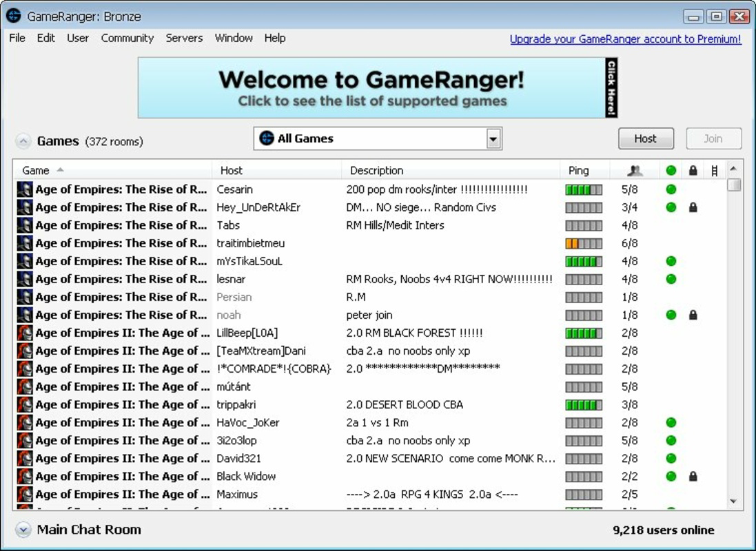Click ping bar in LillBeep[L0A] row
Screen dimensions: 756x551
pyautogui.click(x=584, y=333)
